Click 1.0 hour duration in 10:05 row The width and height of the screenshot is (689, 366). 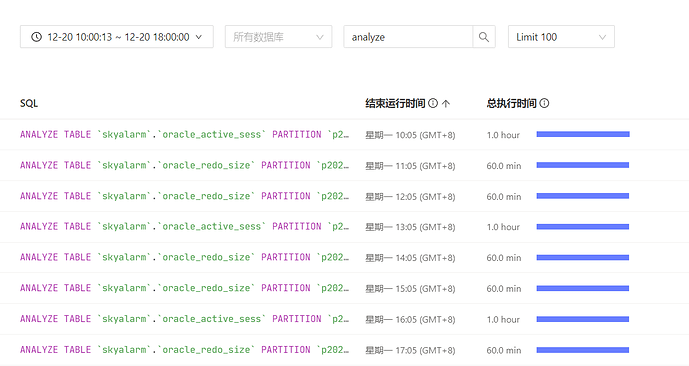coord(503,135)
